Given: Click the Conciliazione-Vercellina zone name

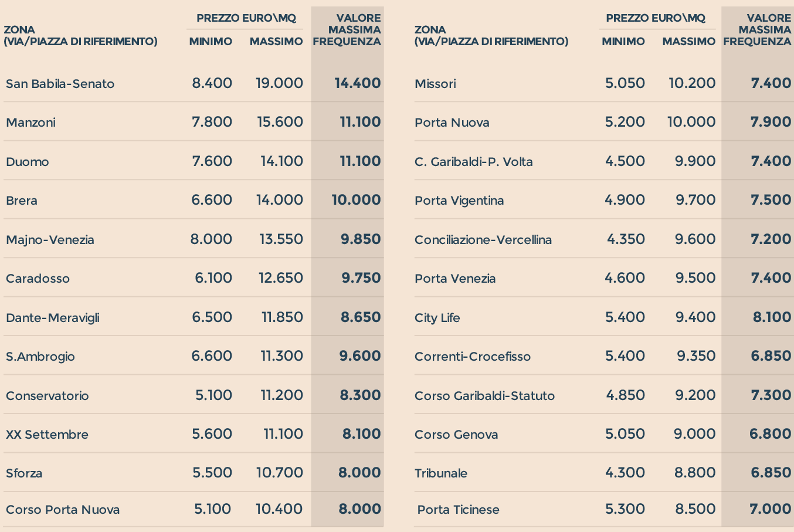Looking at the screenshot, I should coord(483,240).
